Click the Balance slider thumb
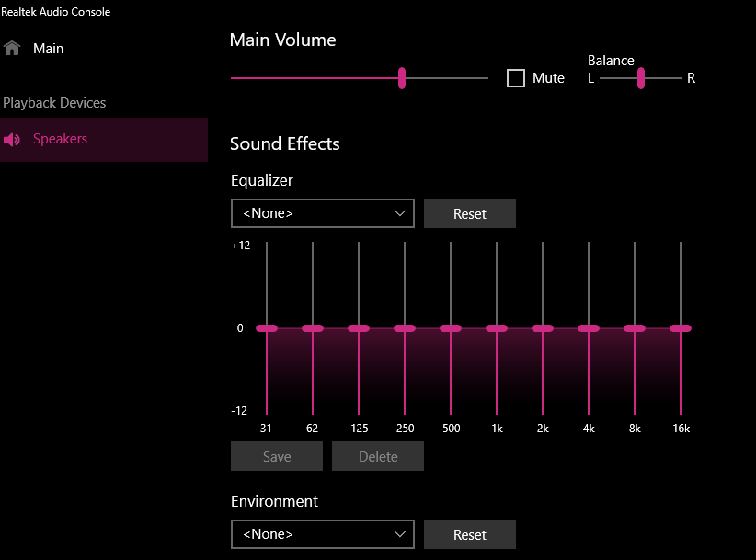Screen dimensions: 756x560 tap(641, 78)
